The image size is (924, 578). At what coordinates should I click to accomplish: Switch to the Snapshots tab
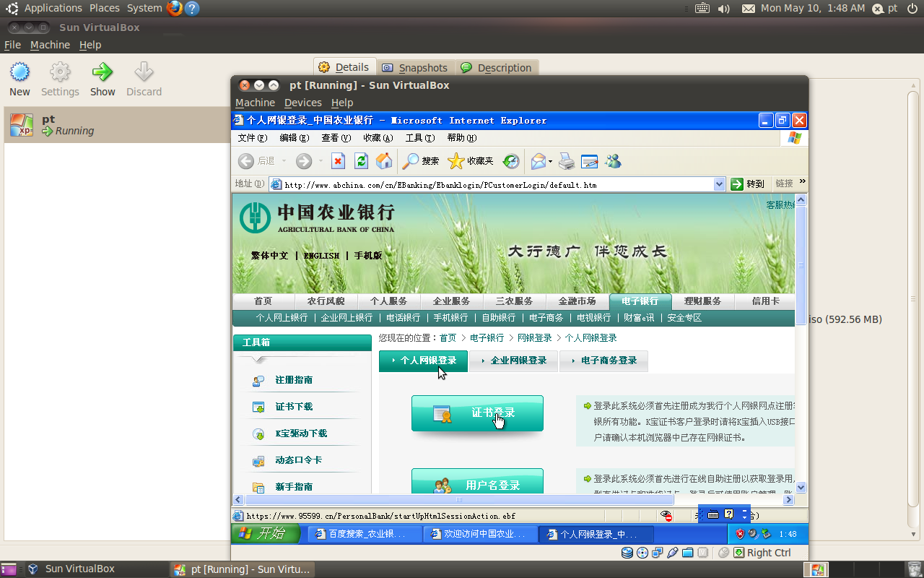(414, 68)
